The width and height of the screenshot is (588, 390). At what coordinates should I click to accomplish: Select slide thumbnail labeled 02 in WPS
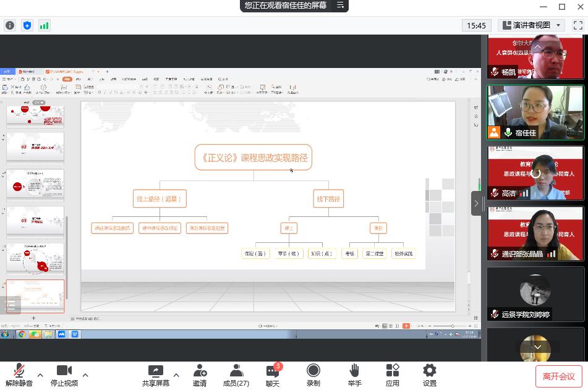point(35,147)
